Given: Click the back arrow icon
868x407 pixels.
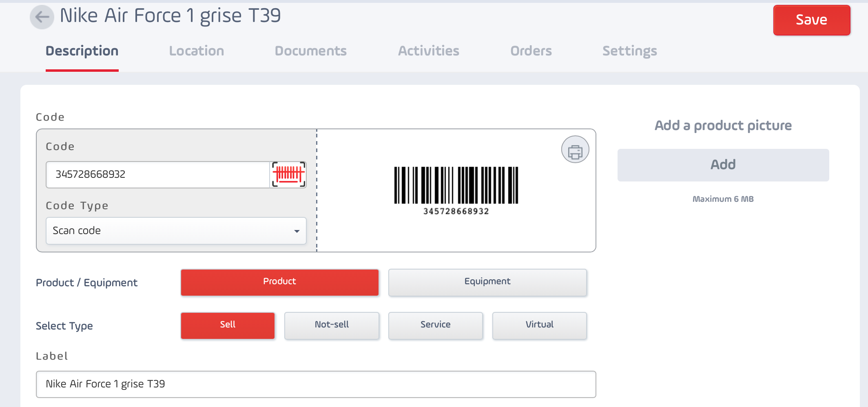Looking at the screenshot, I should click(42, 17).
